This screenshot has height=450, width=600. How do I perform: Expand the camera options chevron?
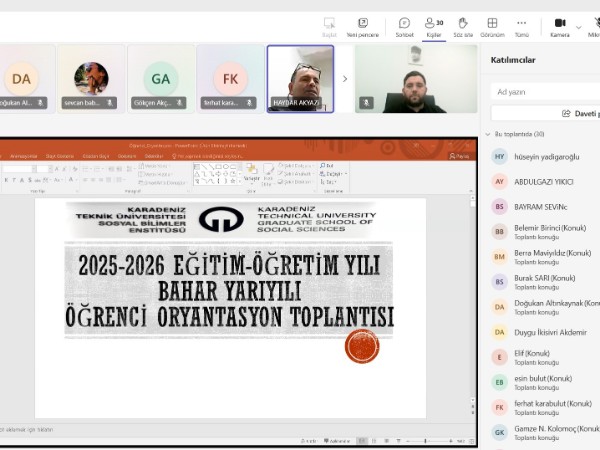click(579, 27)
